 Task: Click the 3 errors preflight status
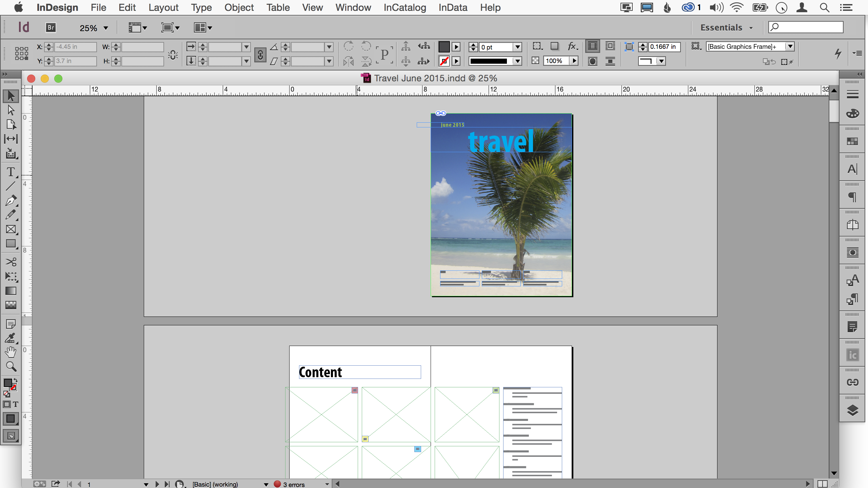[x=294, y=484]
